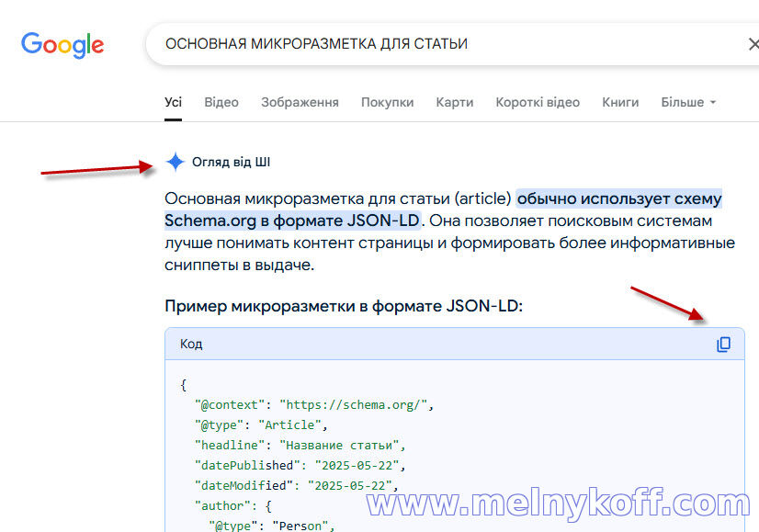Viewport: 759px width, 532px height.
Task: Click the "dateModified" code line
Action: (x=297, y=485)
